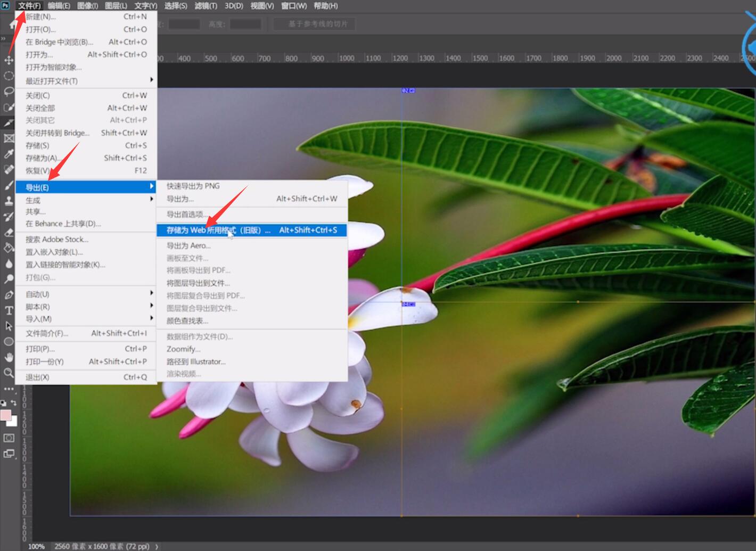756x551 pixels.
Task: Expand the 导入(M) submenu
Action: point(86,319)
